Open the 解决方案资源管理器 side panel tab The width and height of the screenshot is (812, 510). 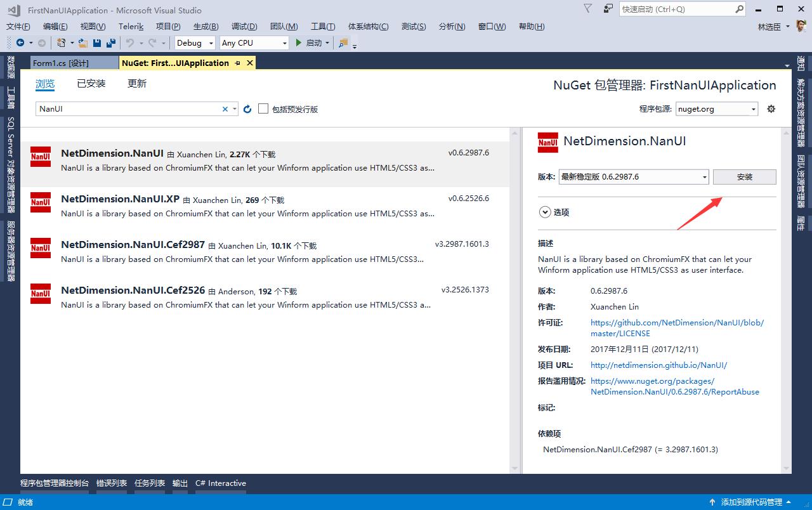pos(802,113)
